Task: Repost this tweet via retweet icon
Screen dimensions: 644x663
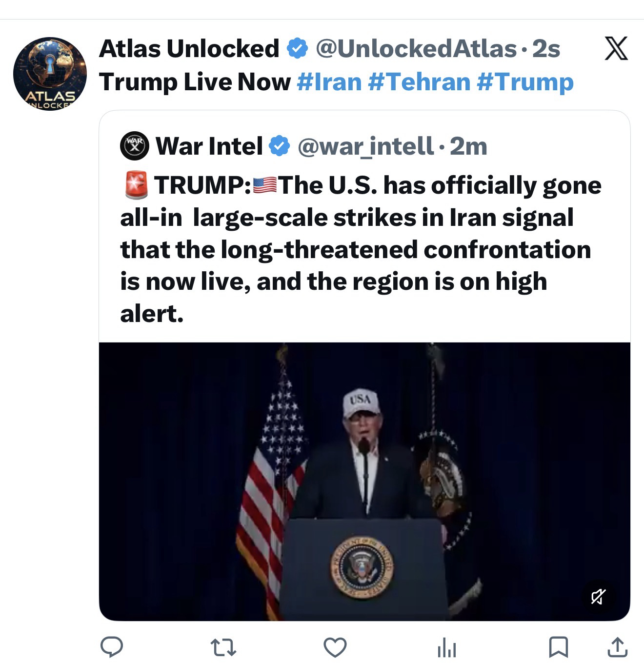Action: (x=223, y=647)
